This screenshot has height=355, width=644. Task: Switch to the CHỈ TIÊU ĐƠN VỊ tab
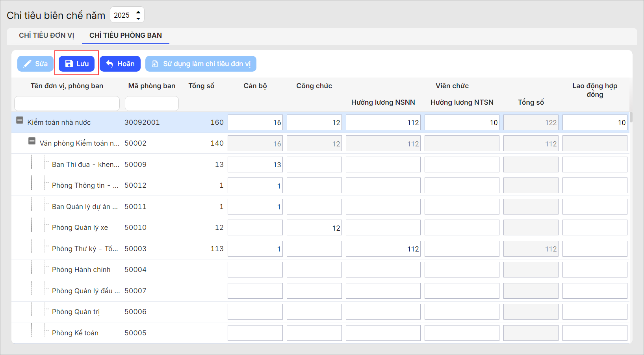click(46, 35)
